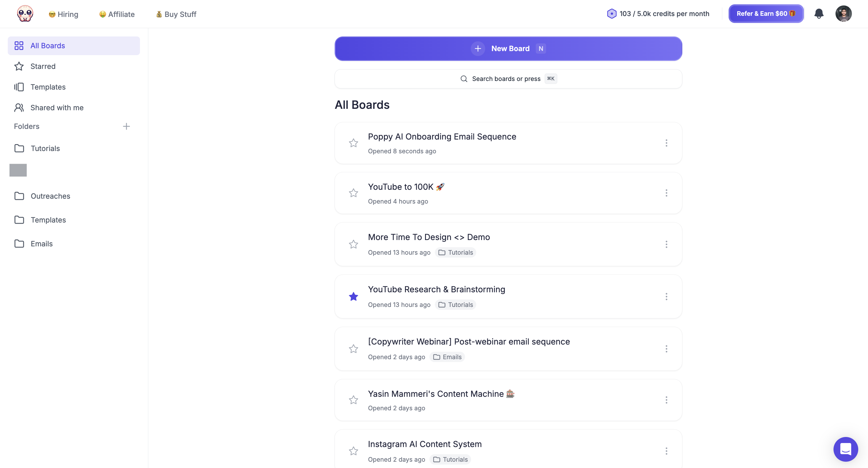The image size is (868, 468).
Task: Add a new folder with plus icon
Action: pyautogui.click(x=126, y=126)
